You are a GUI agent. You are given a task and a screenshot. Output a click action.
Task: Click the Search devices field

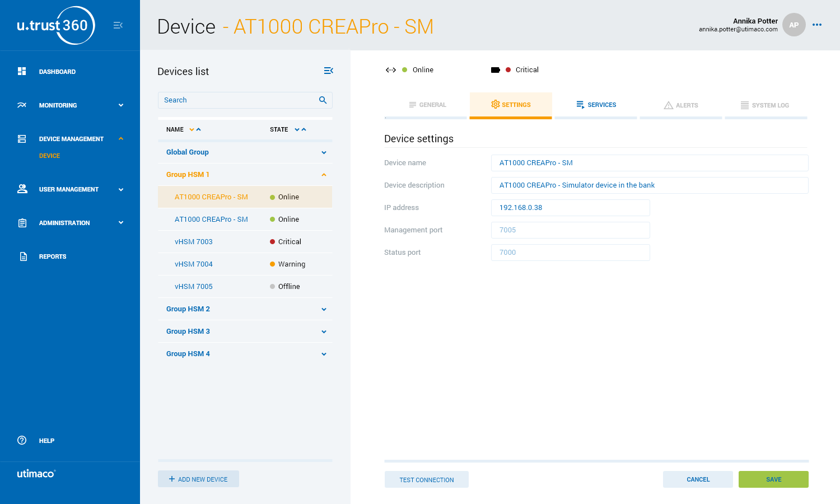pyautogui.click(x=245, y=100)
